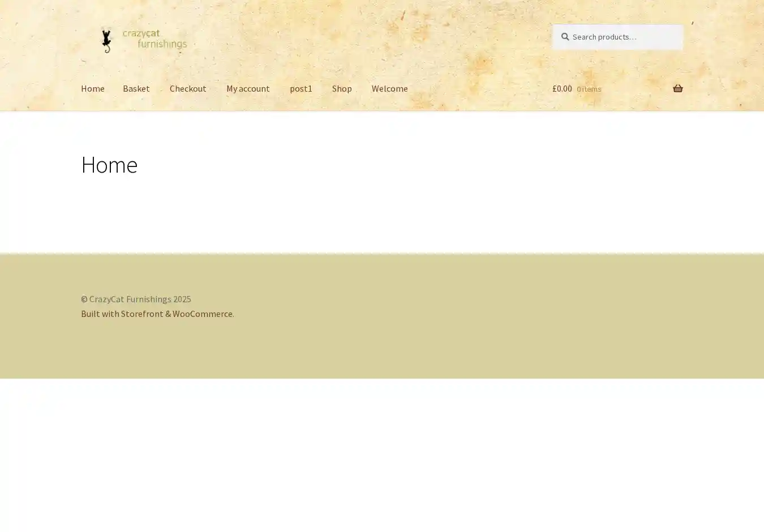Screen dimensions: 764x532
Task: Click the climbing cat silhouette in logo
Action: pos(106,40)
